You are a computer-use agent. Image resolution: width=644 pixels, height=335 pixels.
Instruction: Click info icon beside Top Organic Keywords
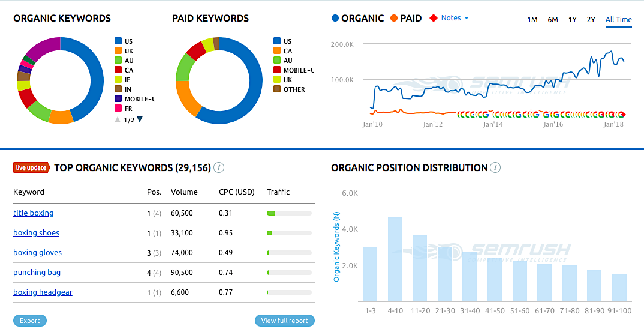point(219,168)
